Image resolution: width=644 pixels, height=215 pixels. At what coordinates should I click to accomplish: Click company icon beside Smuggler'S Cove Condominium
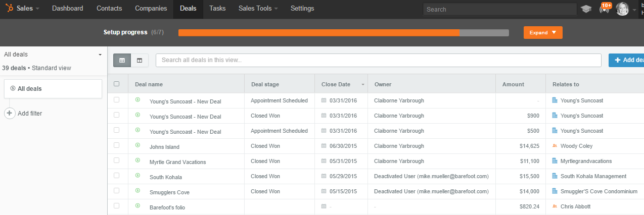pyautogui.click(x=555, y=191)
